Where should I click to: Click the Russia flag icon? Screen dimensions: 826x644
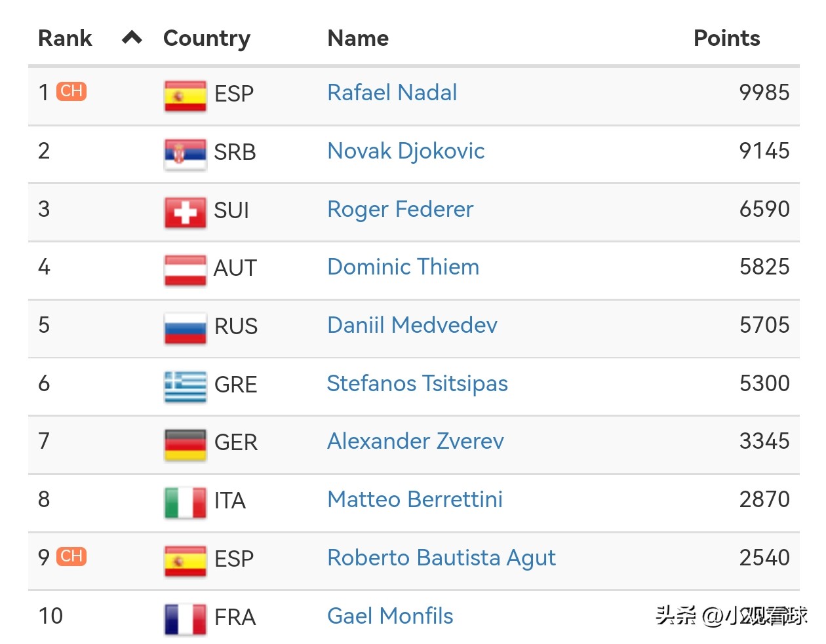[x=185, y=328]
